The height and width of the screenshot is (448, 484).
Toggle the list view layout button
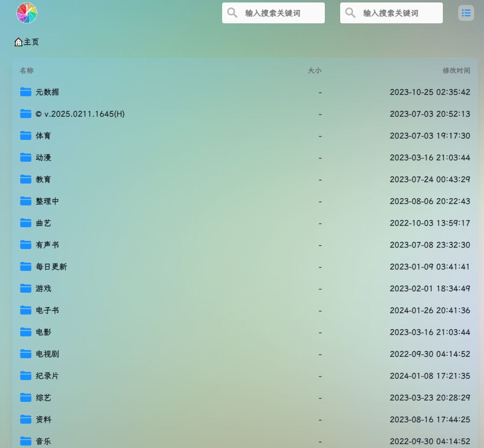[x=466, y=13]
